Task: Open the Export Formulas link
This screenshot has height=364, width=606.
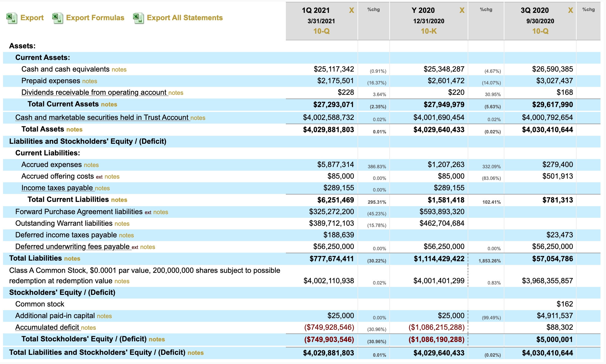Action: pyautogui.click(x=95, y=18)
